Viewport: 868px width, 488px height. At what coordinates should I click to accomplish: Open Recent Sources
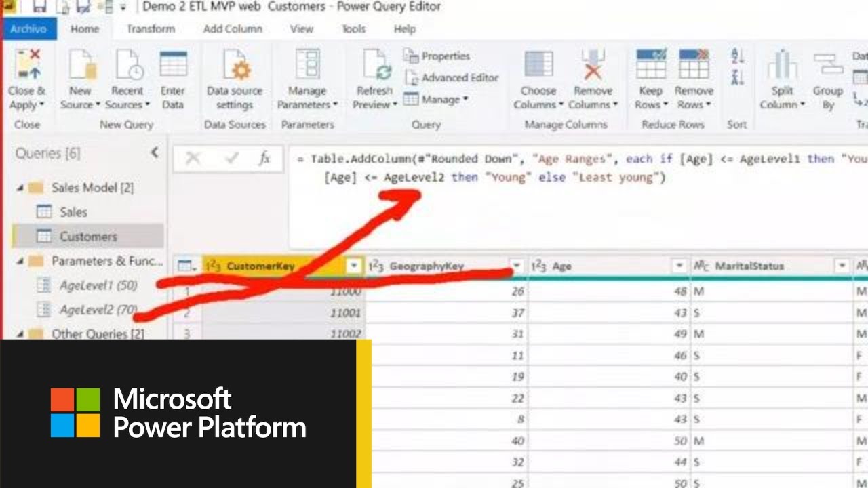click(x=127, y=80)
